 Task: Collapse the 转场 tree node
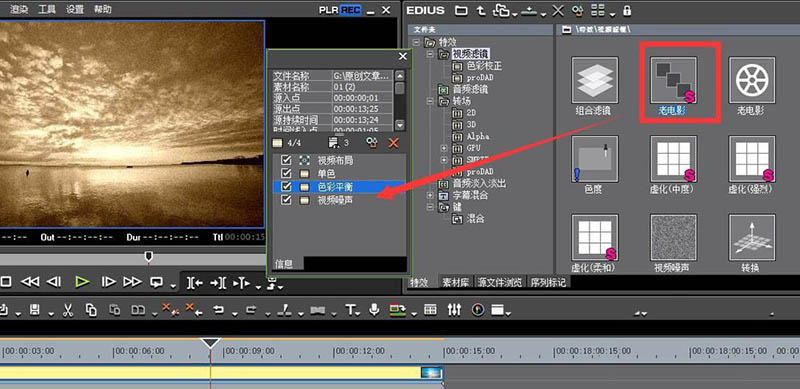[x=430, y=101]
